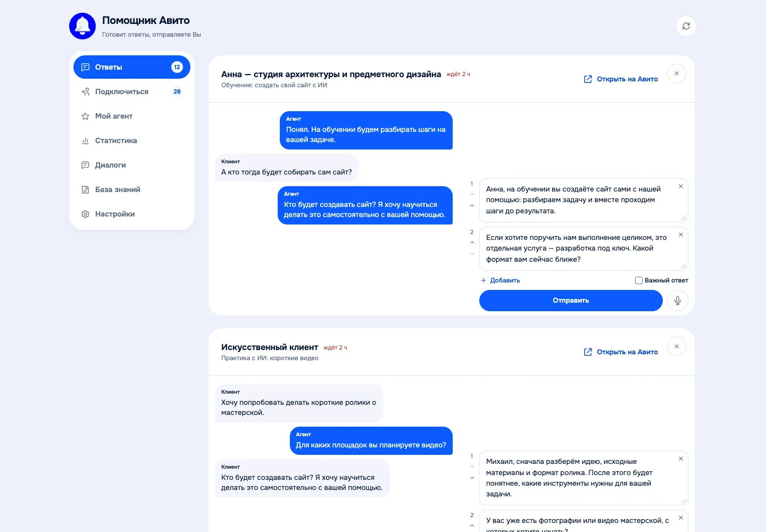Remove Anna's first suggested reply with its X
The width and height of the screenshot is (766, 532).
pyautogui.click(x=681, y=186)
